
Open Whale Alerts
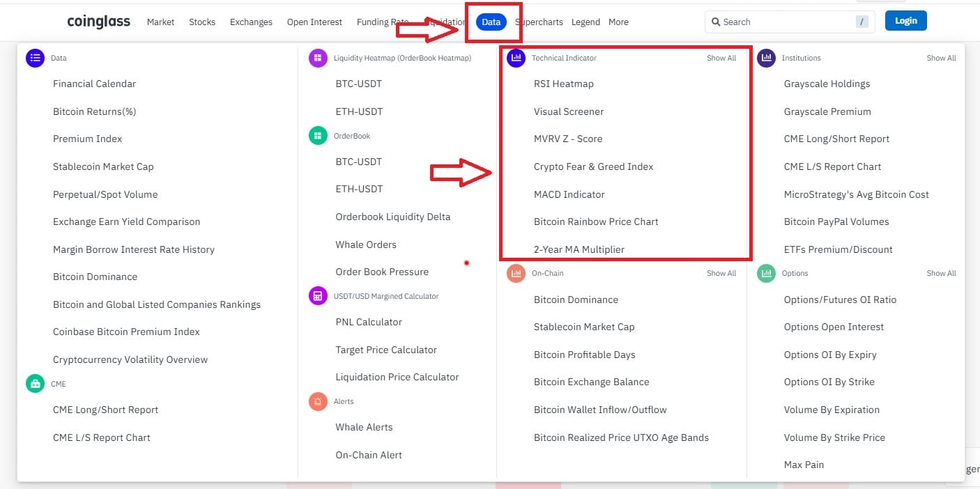tap(364, 427)
